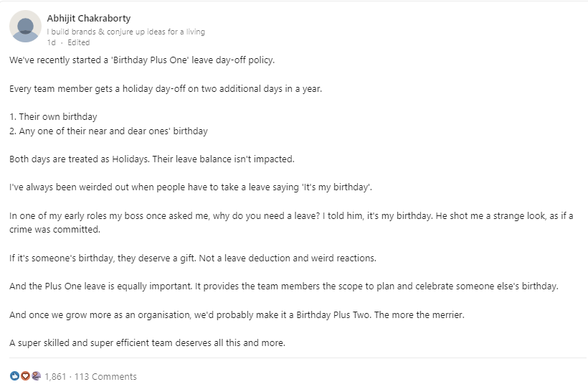Click list item '1. Their own birthday'

click(53, 117)
